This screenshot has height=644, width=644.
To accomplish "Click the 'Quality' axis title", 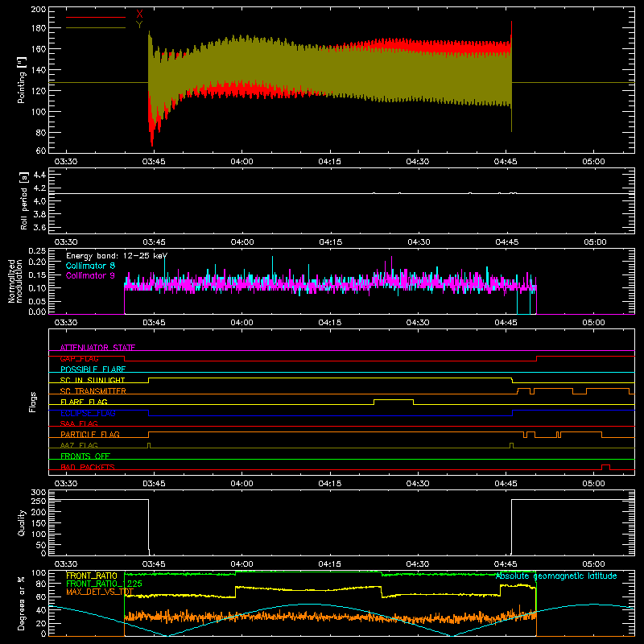I will tap(22, 522).
